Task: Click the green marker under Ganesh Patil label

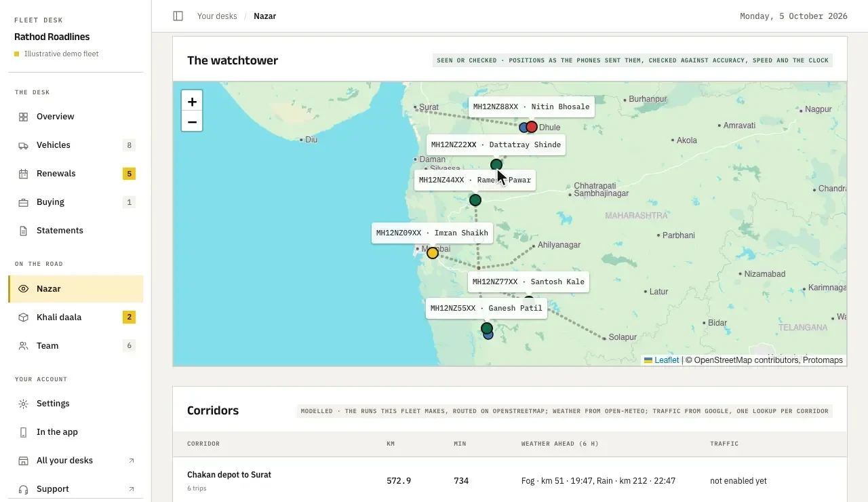Action: click(x=487, y=328)
